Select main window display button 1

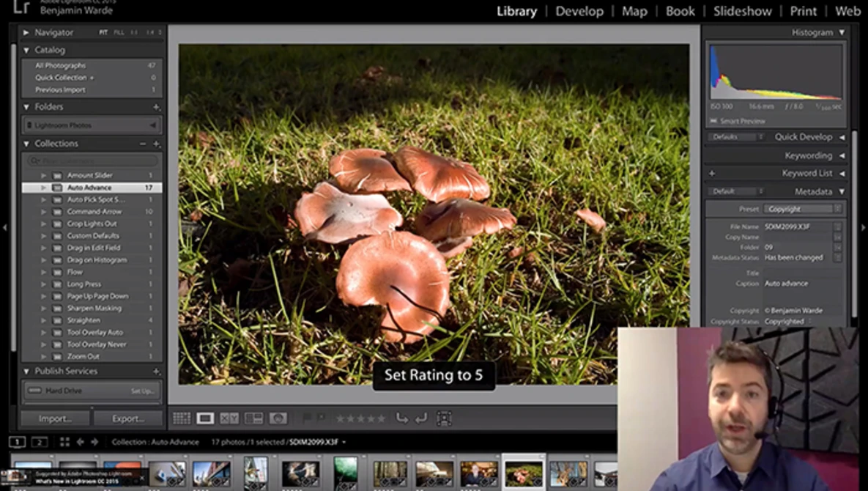[x=17, y=442]
